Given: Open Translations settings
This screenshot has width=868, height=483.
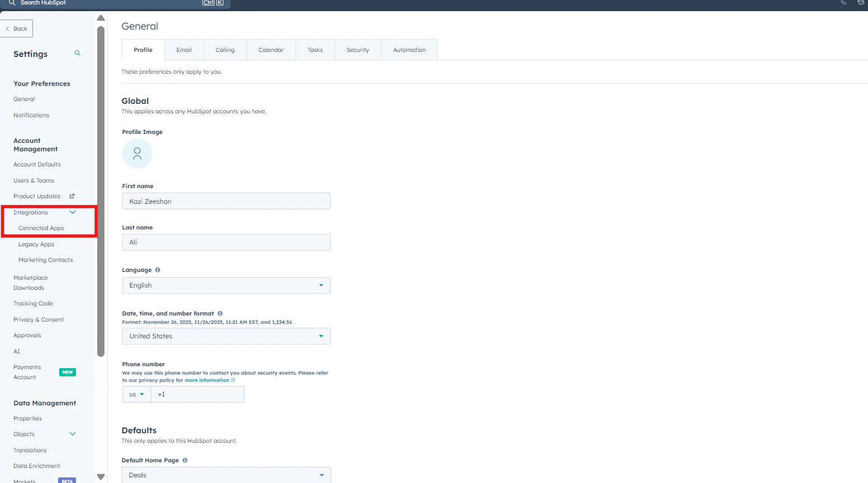Looking at the screenshot, I should [30, 450].
